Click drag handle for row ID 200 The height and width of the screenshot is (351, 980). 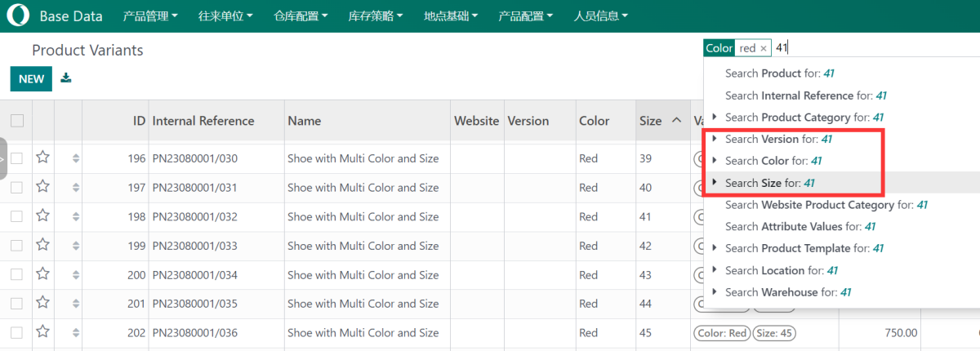pos(76,275)
